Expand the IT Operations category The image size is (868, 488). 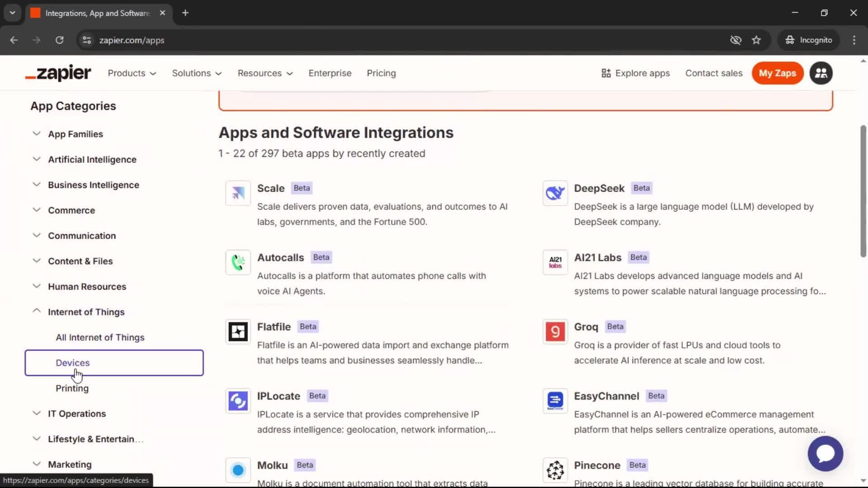pyautogui.click(x=37, y=413)
